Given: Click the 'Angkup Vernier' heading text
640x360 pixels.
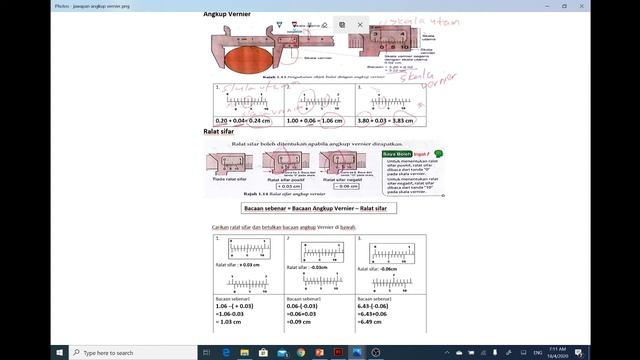Looking at the screenshot, I should tap(227, 14).
